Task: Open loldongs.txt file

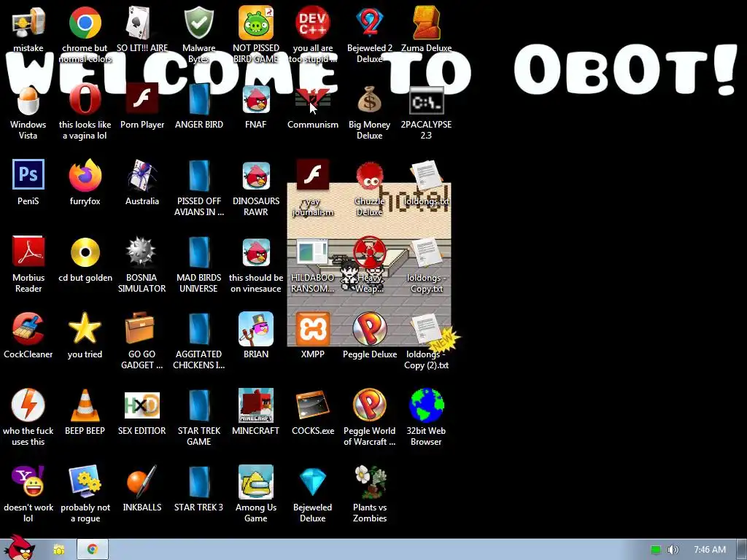Action: pyautogui.click(x=426, y=176)
